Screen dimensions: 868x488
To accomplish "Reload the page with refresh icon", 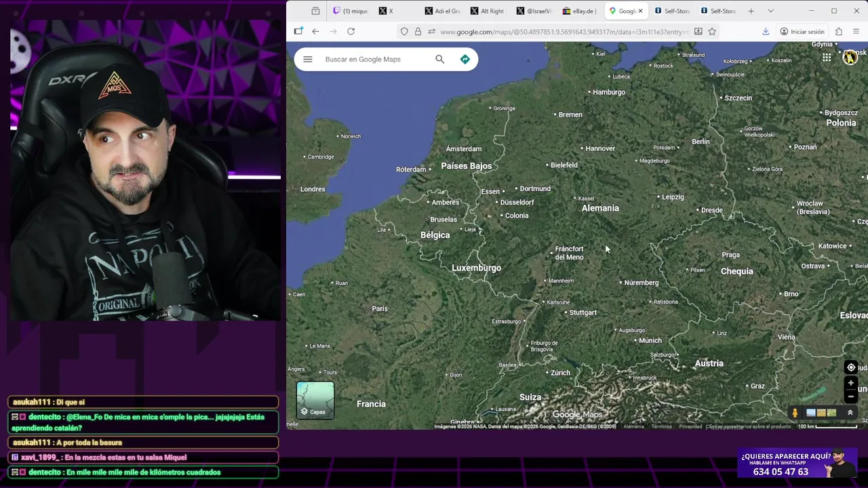I will click(x=351, y=31).
